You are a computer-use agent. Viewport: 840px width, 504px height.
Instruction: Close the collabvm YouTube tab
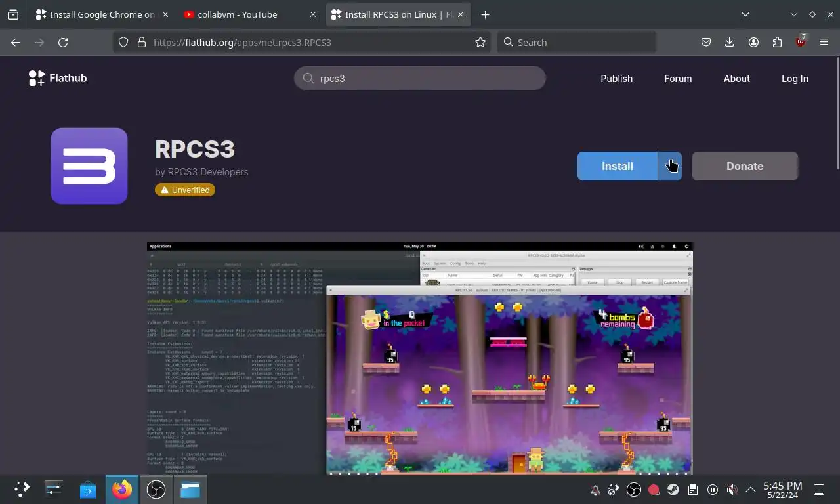pos(312,14)
